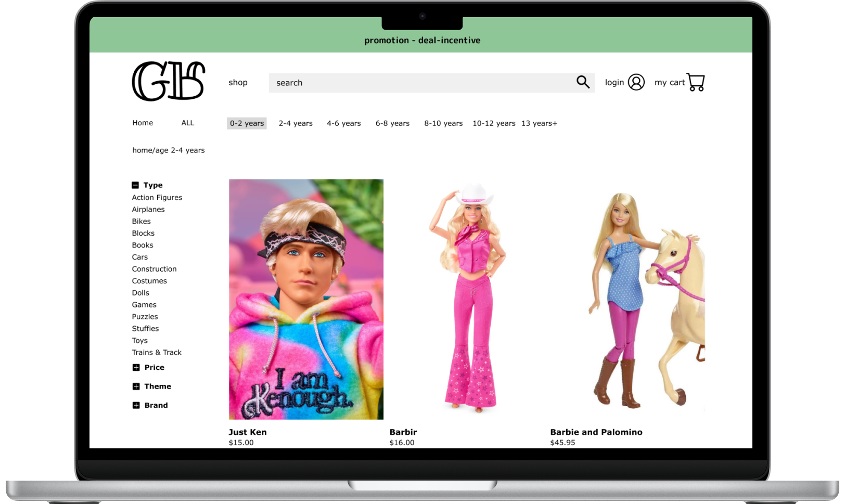Filter by Costumes type

149,281
